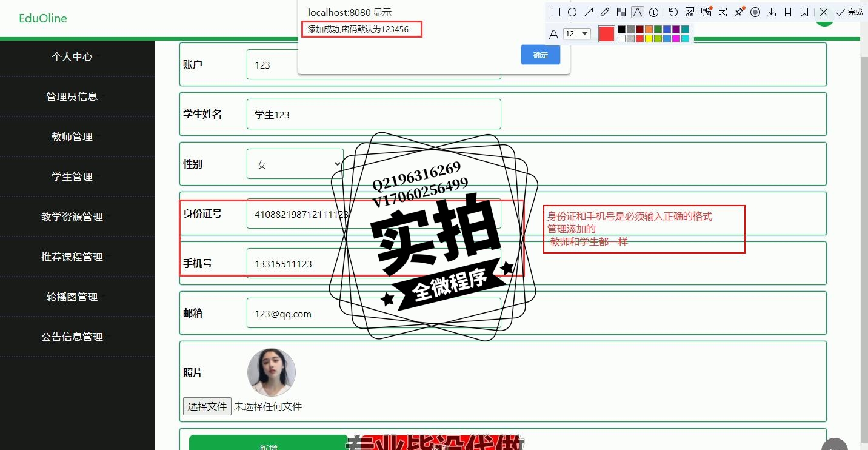This screenshot has height=450, width=868.
Task: Click the text recognition OCR icon
Action: 723,12
